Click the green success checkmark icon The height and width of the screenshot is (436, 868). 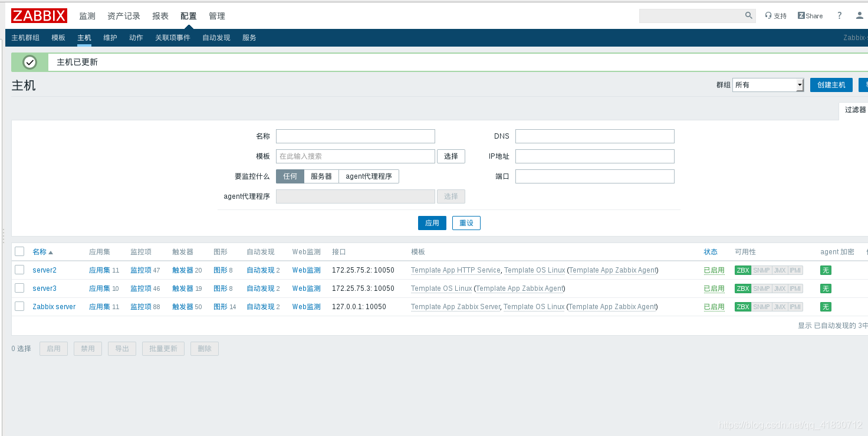(29, 62)
